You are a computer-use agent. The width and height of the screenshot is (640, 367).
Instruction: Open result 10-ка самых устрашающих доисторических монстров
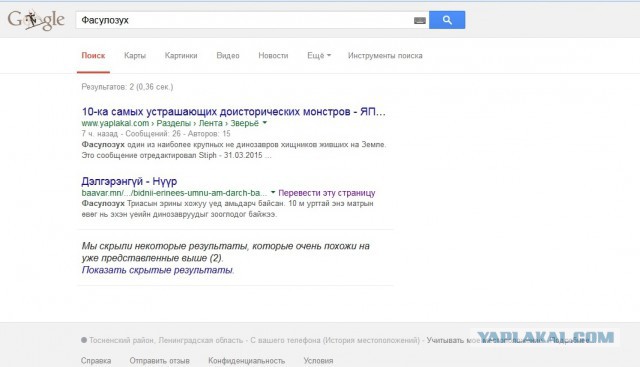click(x=233, y=111)
